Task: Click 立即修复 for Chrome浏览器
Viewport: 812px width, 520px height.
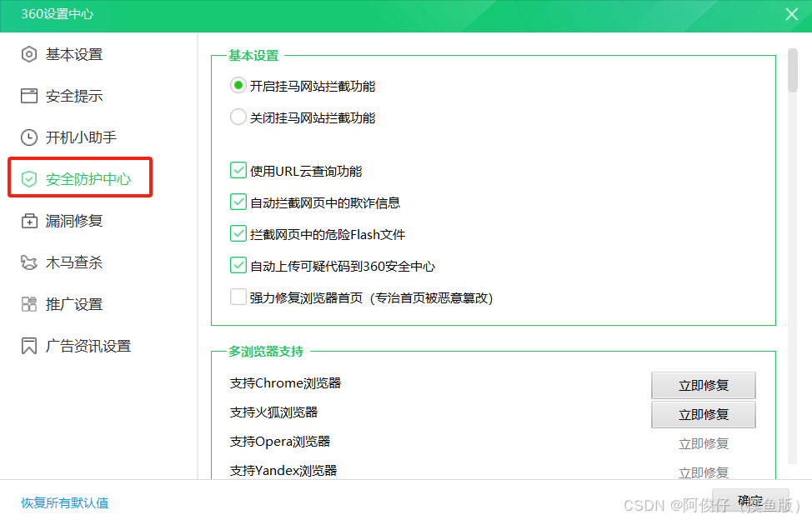Action: (704, 386)
